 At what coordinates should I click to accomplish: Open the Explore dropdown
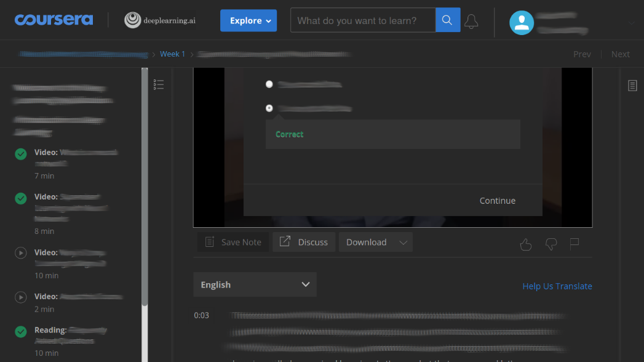(248, 20)
